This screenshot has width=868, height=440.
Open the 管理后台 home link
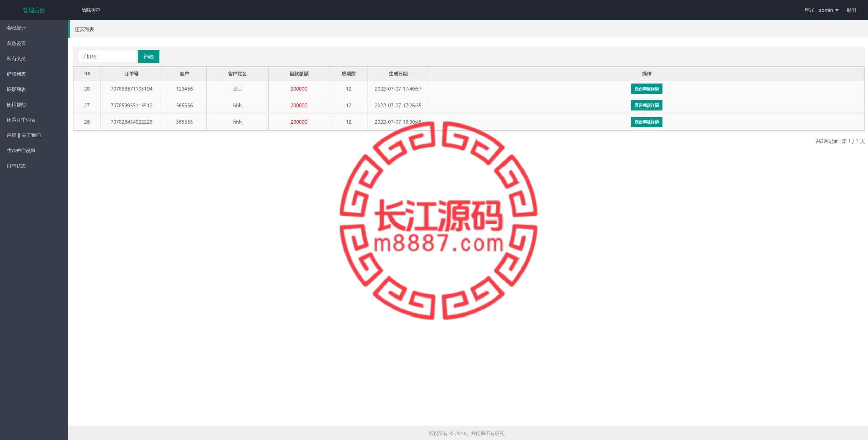pyautogui.click(x=34, y=10)
